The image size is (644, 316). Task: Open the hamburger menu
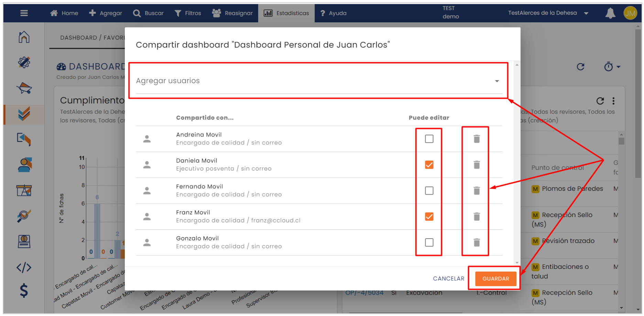pos(24,13)
